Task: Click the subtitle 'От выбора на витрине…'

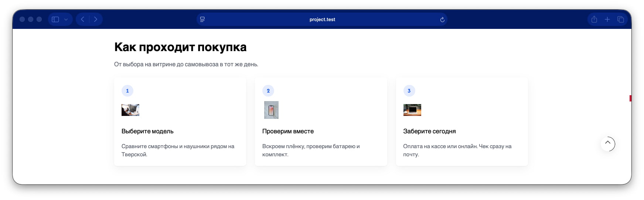Action: [186, 64]
